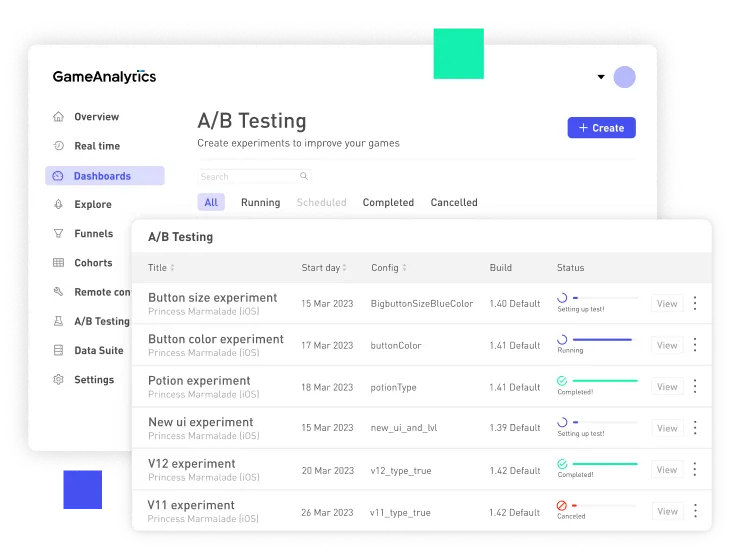
Task: Click the Funnels filter icon
Action: pyautogui.click(x=58, y=234)
